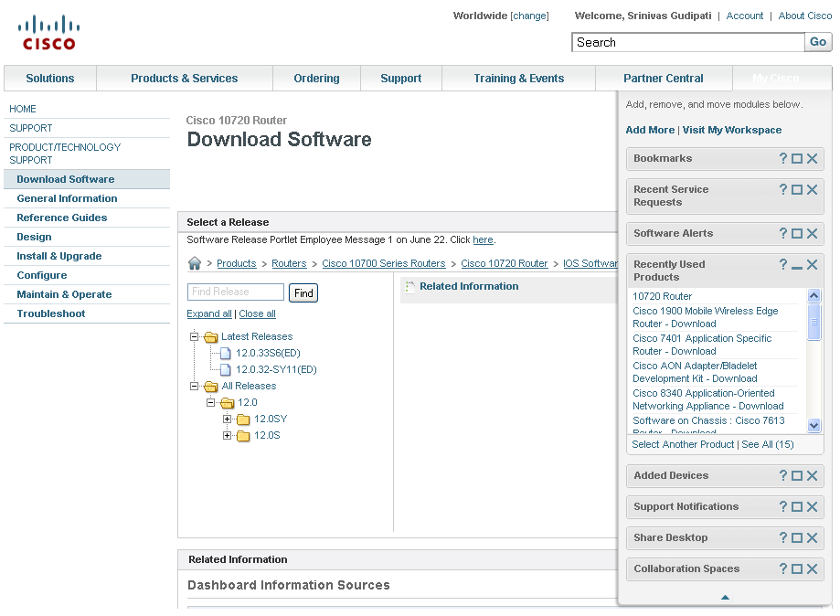Maximize Recent Service Requests module
This screenshot has height=616, width=840.
(x=797, y=189)
